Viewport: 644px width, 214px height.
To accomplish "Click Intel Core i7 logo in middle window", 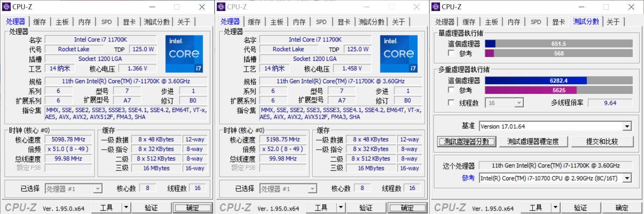I will (x=399, y=54).
